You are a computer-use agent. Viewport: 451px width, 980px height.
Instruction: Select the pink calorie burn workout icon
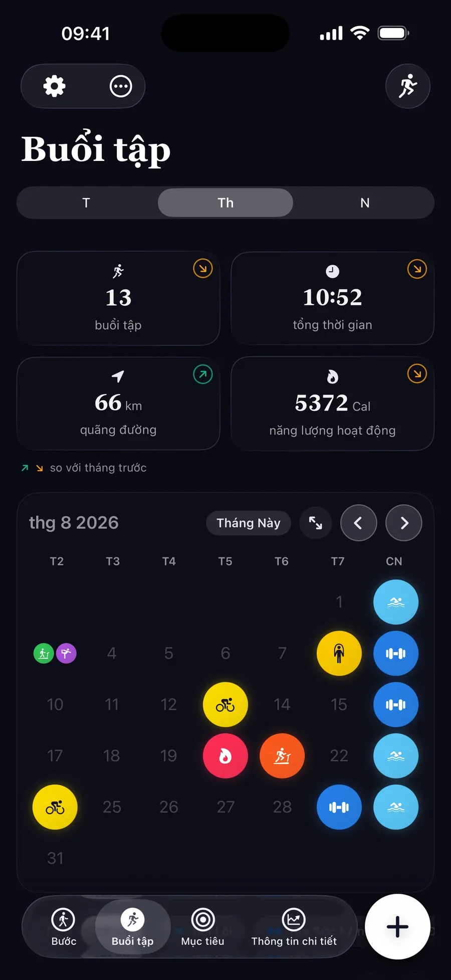tap(225, 756)
